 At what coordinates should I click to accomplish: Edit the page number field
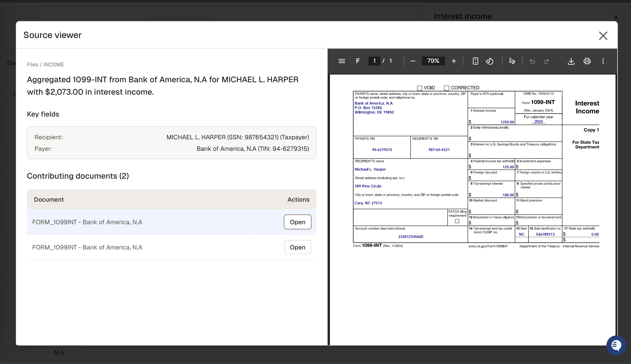pyautogui.click(x=374, y=61)
